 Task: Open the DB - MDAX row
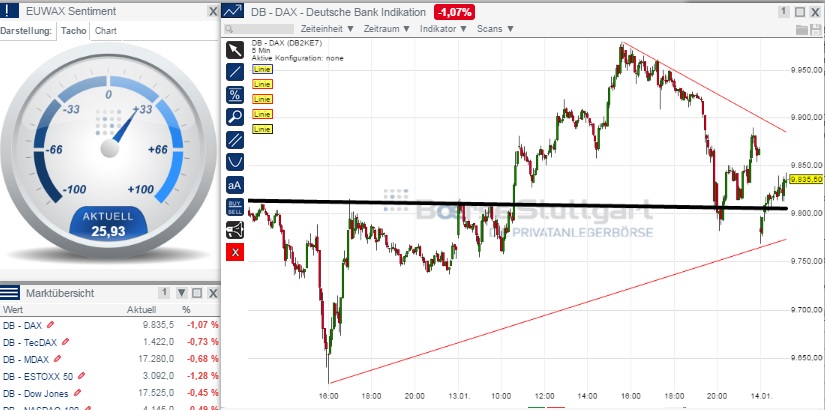110,359
